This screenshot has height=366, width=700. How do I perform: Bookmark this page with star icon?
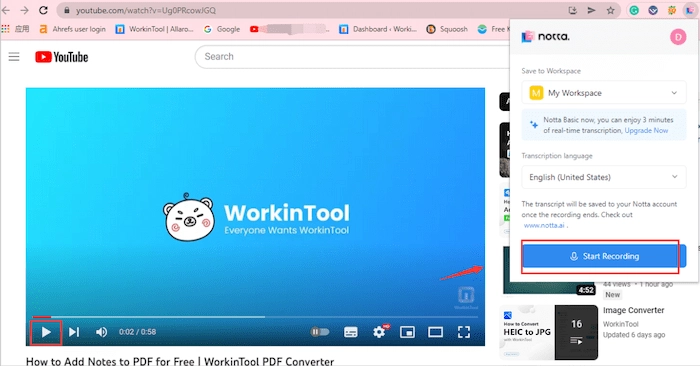pos(610,10)
